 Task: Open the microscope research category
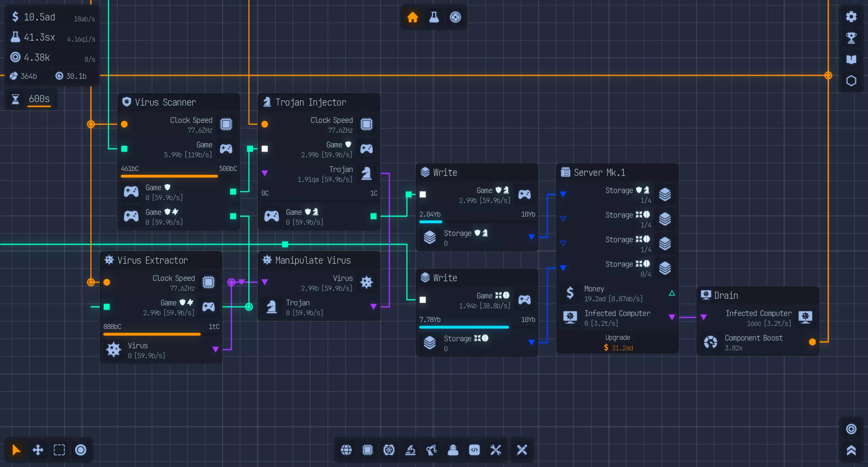(410, 450)
